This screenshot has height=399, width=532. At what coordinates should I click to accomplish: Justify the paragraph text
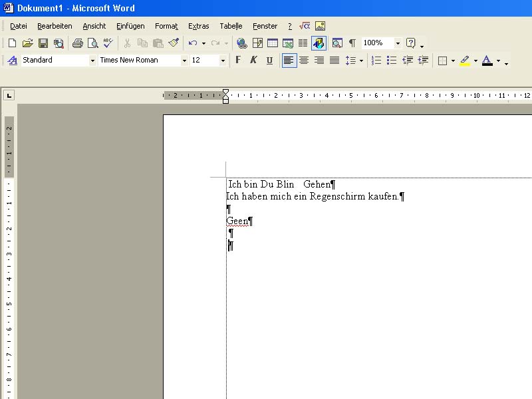point(334,61)
